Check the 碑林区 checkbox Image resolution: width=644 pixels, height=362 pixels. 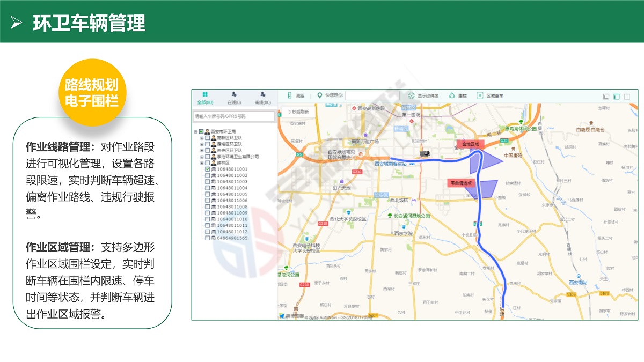click(x=207, y=163)
